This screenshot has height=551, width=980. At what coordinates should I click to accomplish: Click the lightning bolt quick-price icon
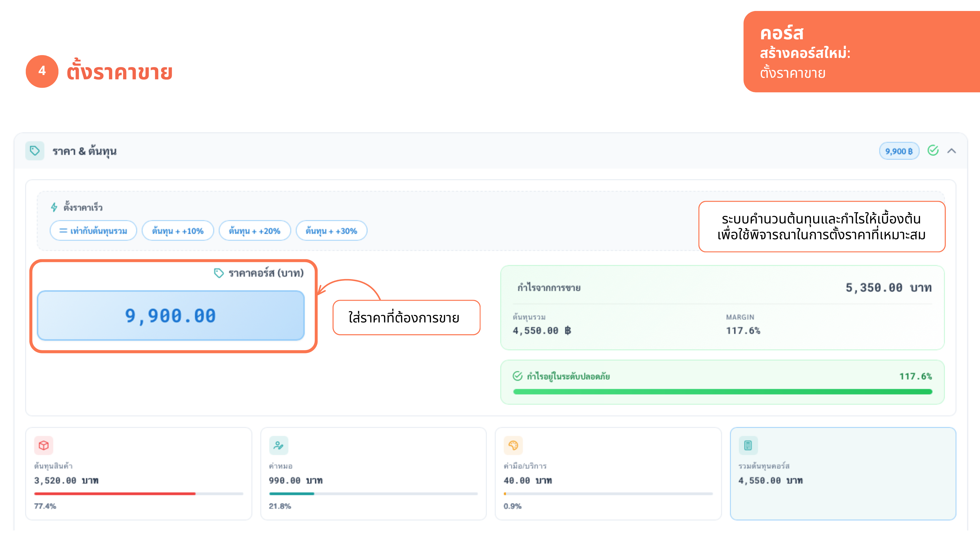coord(54,207)
